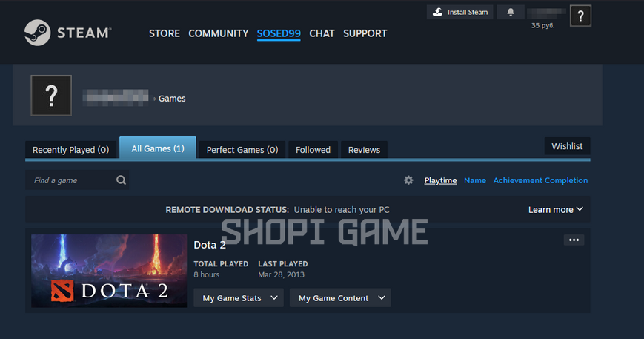This screenshot has width=644, height=339.
Task: Sort games by Name
Action: point(475,180)
